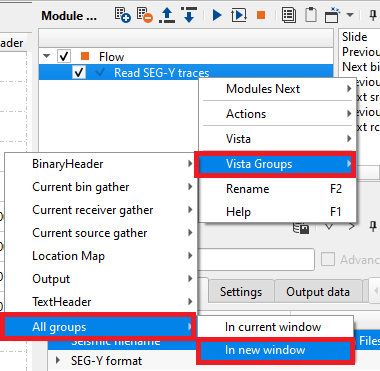Image resolution: width=380 pixels, height=371 pixels.
Task: Collapse the Flow tree node
Action: tap(47, 56)
